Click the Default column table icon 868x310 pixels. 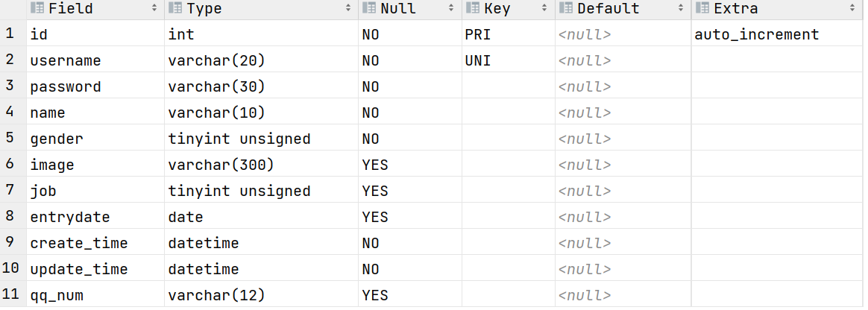point(566,9)
